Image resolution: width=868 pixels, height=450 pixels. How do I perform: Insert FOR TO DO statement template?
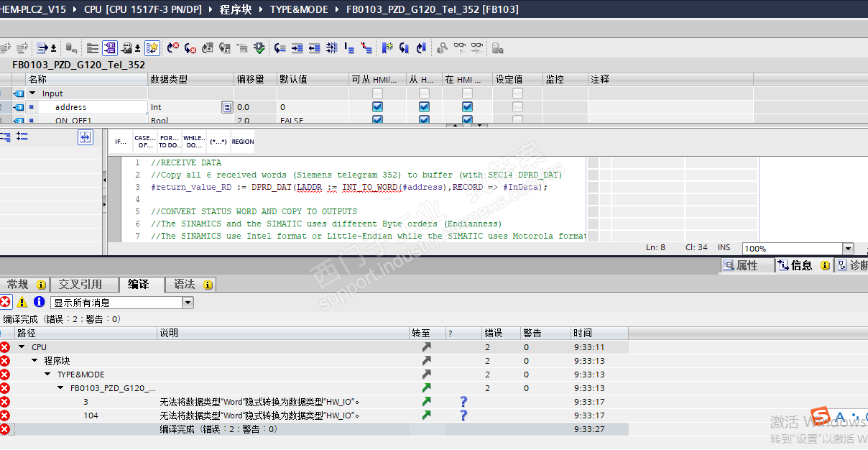coord(170,142)
